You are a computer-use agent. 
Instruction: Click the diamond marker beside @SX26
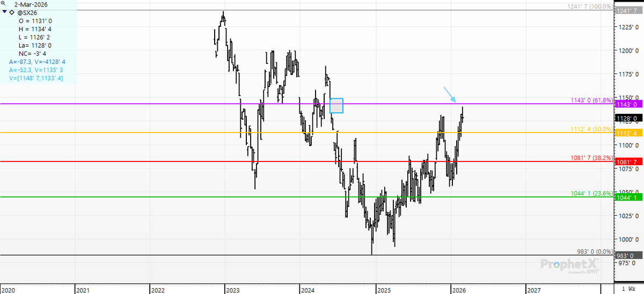pos(12,11)
